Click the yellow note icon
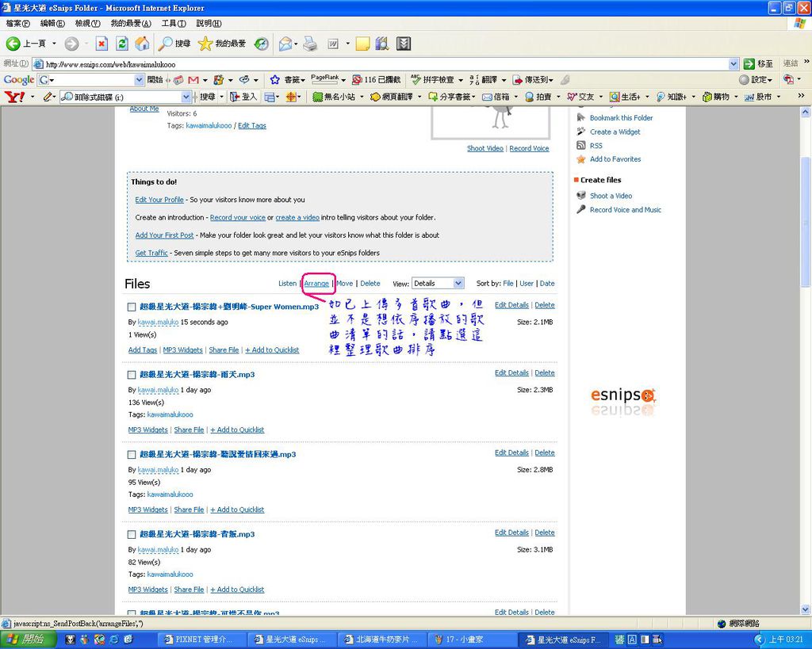 coord(362,44)
